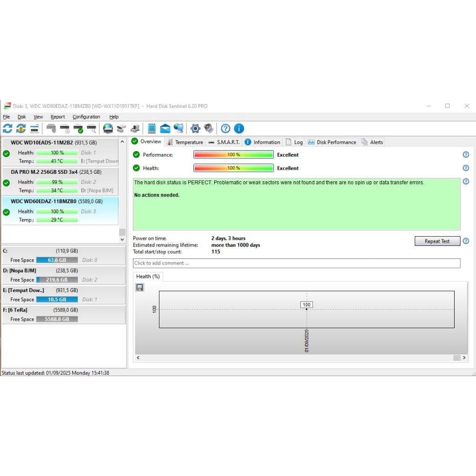Image resolution: width=476 pixels, height=476 pixels.
Task: Open the notepad report icon in toolbar
Action: click(x=152, y=129)
